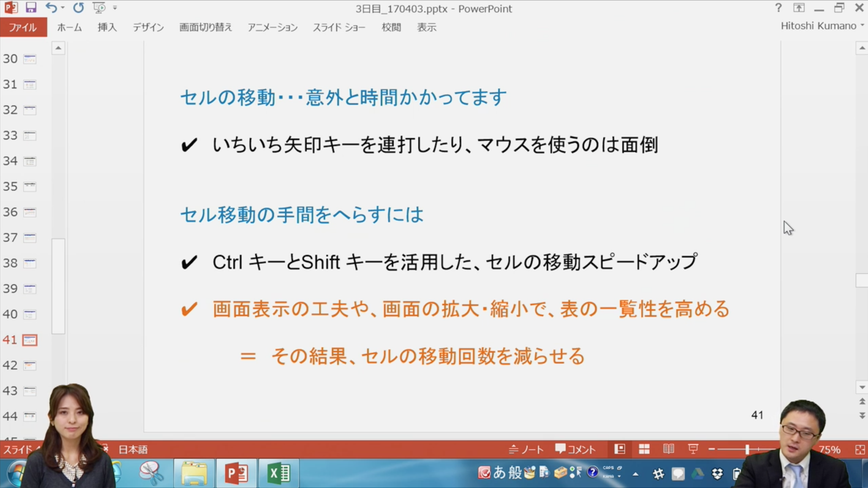Switch to the ホーム ribbon tab
Screen dimensions: 868x488
tap(70, 27)
